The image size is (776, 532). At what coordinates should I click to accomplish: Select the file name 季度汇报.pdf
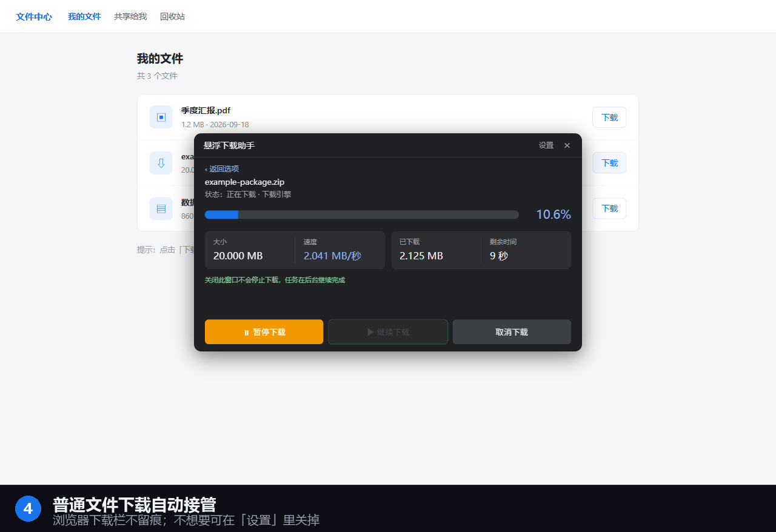(x=206, y=110)
